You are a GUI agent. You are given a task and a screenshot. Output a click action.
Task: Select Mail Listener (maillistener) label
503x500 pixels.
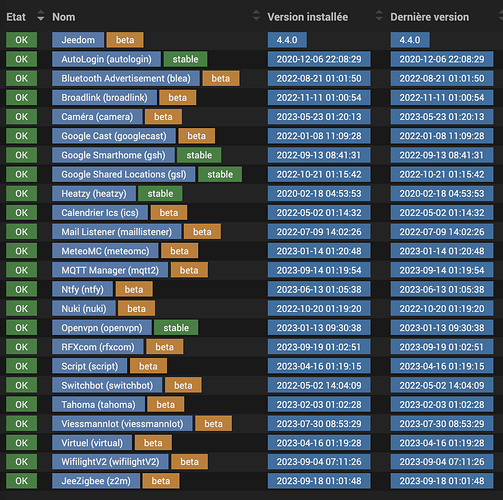tap(117, 232)
